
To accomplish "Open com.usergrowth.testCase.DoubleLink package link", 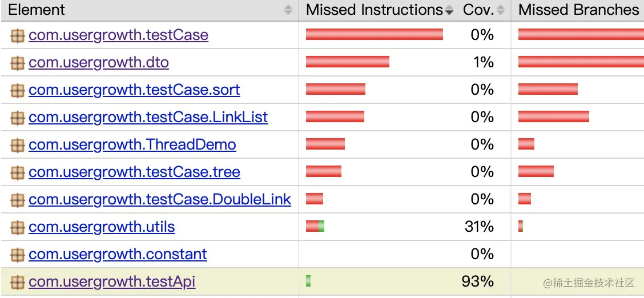I will tap(160, 199).
